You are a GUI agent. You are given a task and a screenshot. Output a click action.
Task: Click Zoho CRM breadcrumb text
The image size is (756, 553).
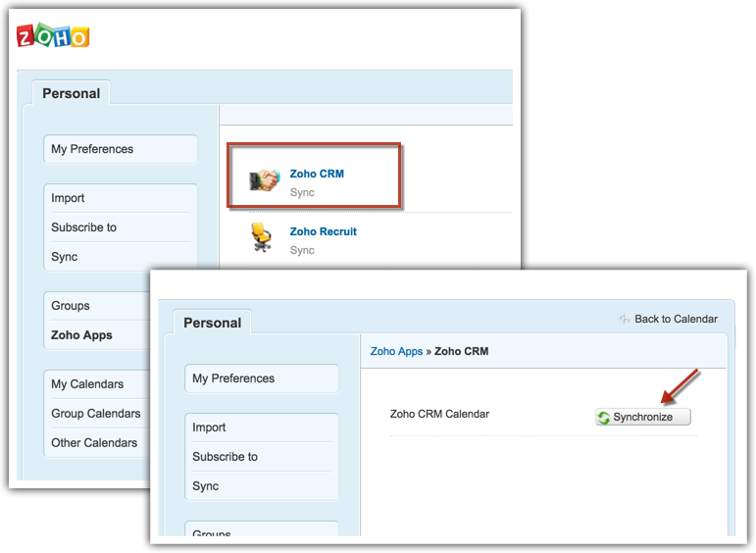462,351
